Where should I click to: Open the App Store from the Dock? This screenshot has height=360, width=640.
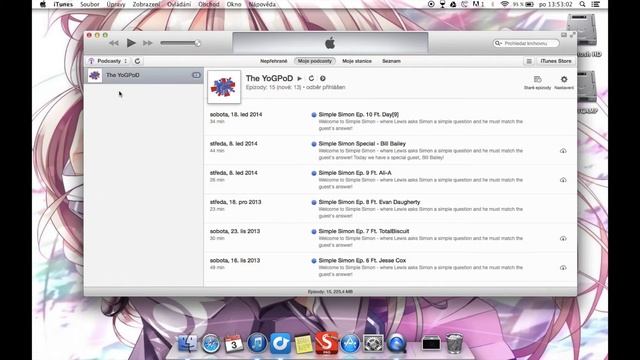point(350,344)
